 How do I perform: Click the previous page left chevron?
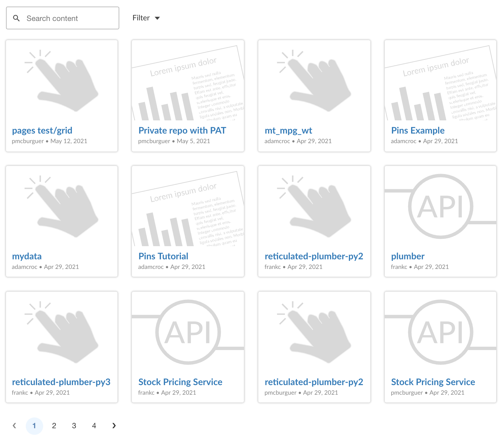click(15, 425)
